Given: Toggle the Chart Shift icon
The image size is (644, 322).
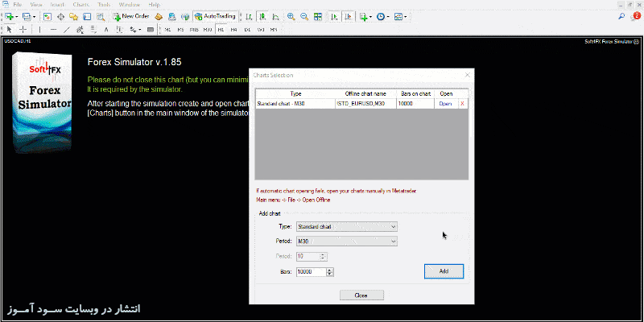Looking at the screenshot, I should tap(348, 16).
